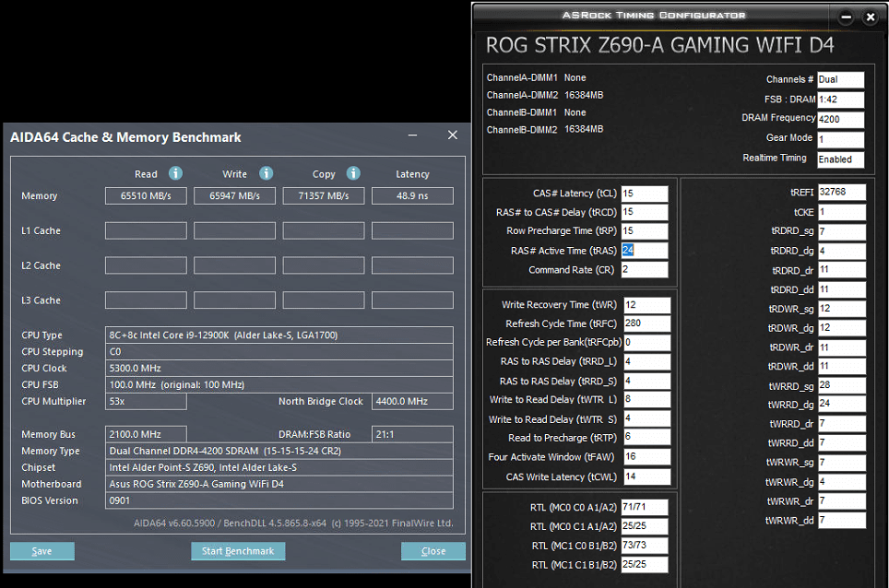This screenshot has width=889, height=588.
Task: Click the Read to Precharge (tRTP) field
Action: click(646, 438)
